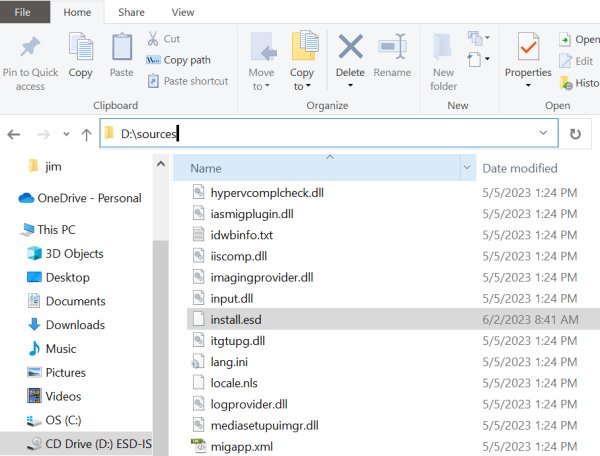The height and width of the screenshot is (456, 600).
Task: Click the Rename icon in Organize group
Action: coord(392,48)
